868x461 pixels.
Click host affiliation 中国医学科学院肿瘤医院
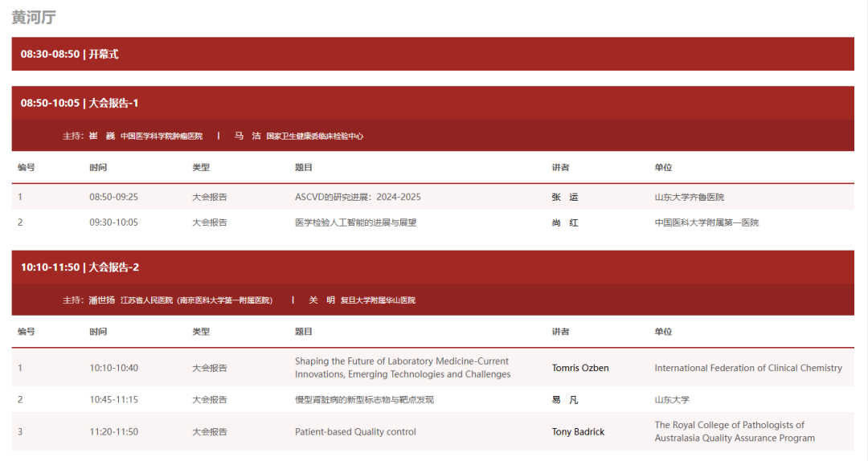[x=162, y=137]
